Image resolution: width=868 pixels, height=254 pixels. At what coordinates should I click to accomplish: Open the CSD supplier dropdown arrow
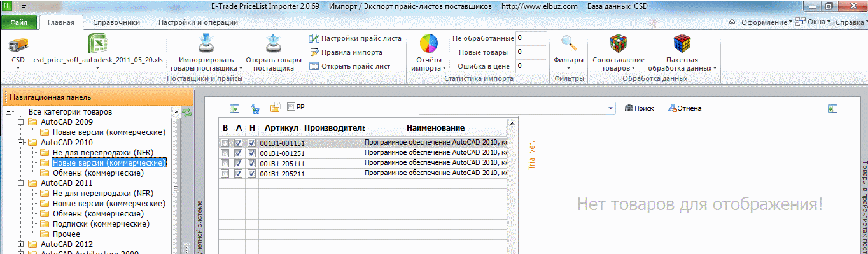(x=18, y=67)
